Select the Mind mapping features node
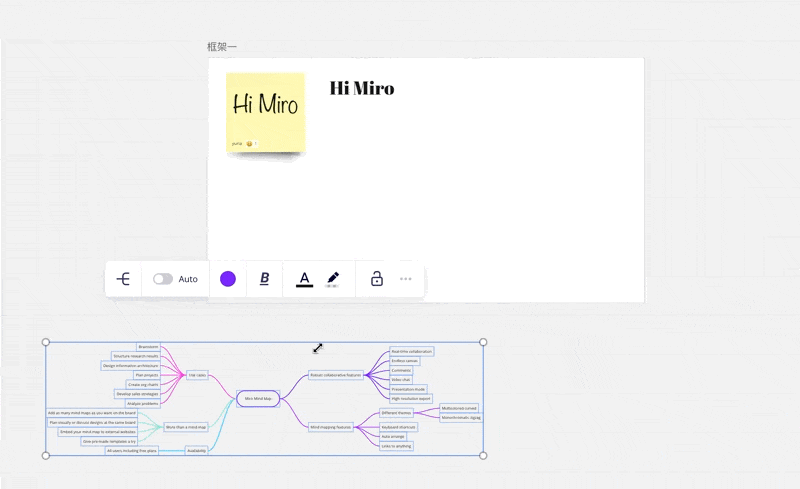The height and width of the screenshot is (489, 800). pos(331,427)
